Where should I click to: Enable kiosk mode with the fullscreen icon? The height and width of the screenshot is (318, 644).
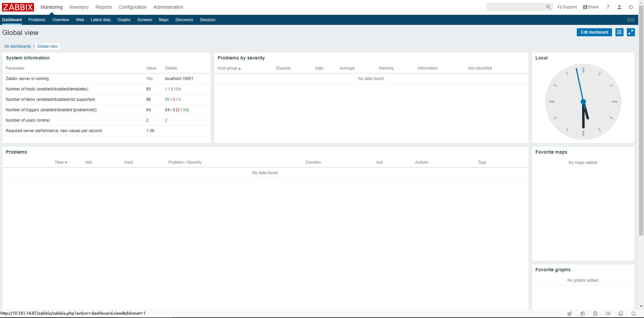click(x=631, y=32)
